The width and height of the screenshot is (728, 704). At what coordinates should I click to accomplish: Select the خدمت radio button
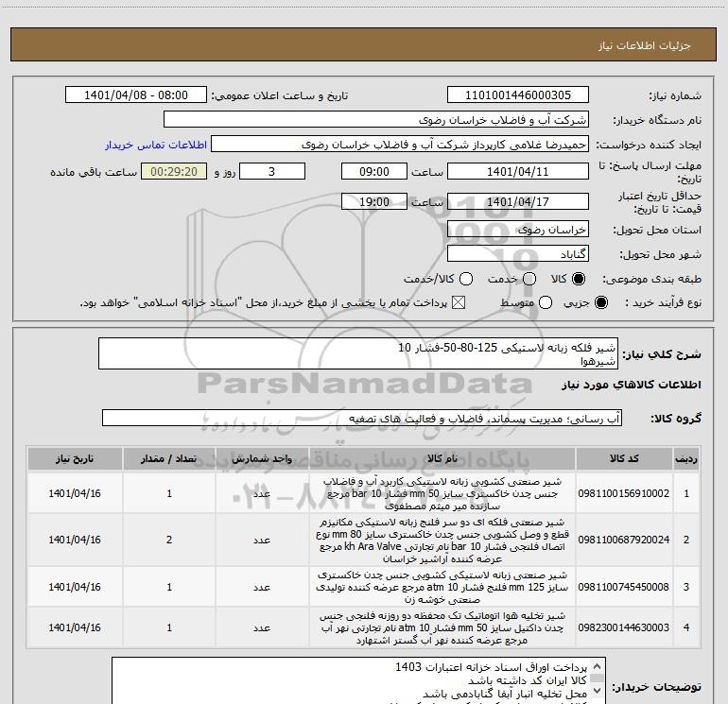tap(529, 279)
